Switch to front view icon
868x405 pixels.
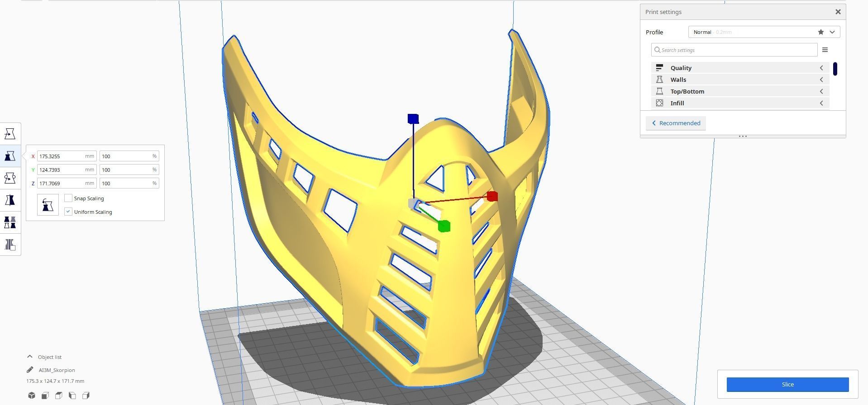pos(45,396)
